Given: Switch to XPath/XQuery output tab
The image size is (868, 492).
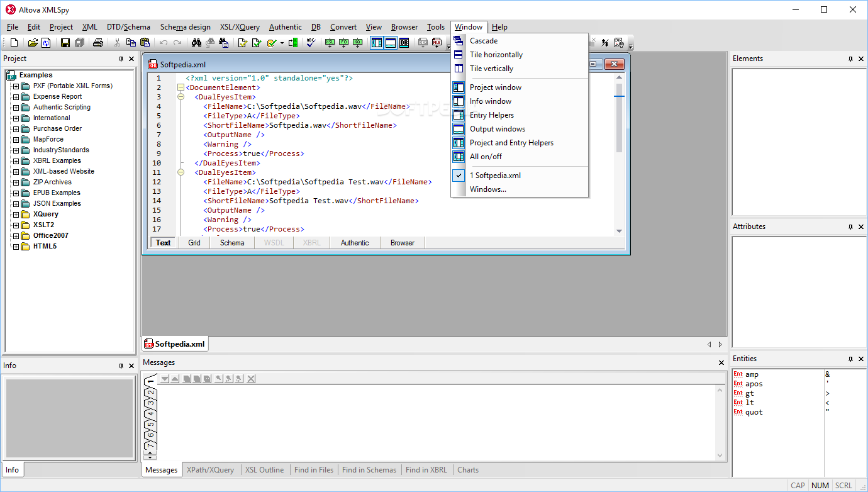Looking at the screenshot, I should 210,470.
